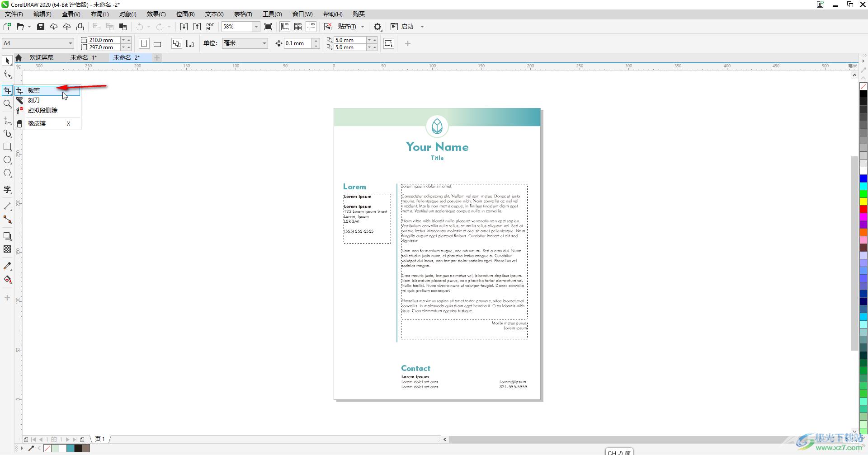Select the Color eyedropper tool
Viewport: 868px width, 455px height.
[x=7, y=266]
